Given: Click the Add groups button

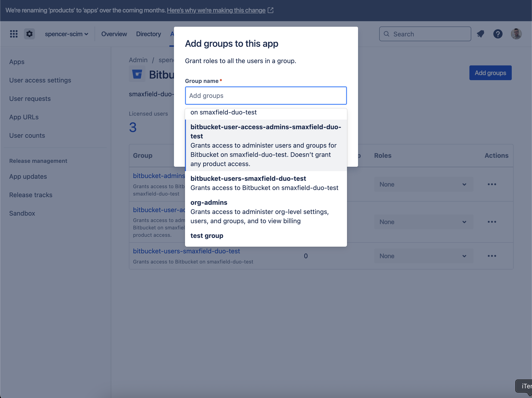Looking at the screenshot, I should point(490,73).
